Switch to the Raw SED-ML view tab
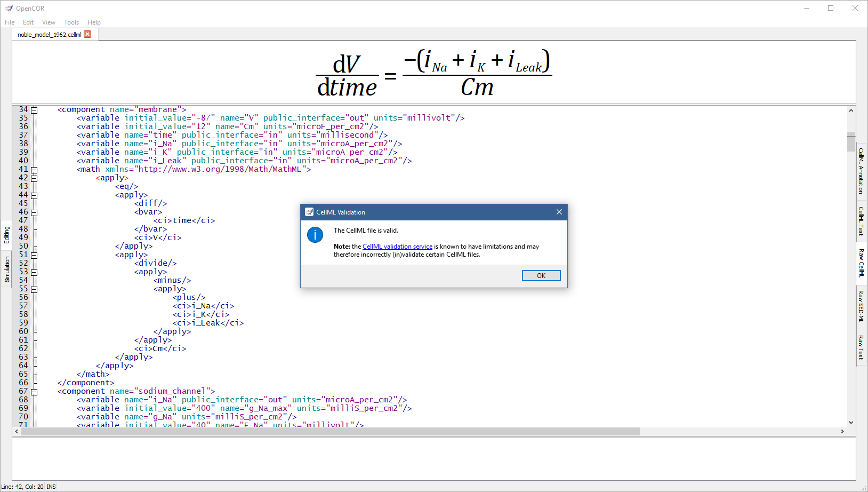The image size is (868, 492). coord(861,306)
